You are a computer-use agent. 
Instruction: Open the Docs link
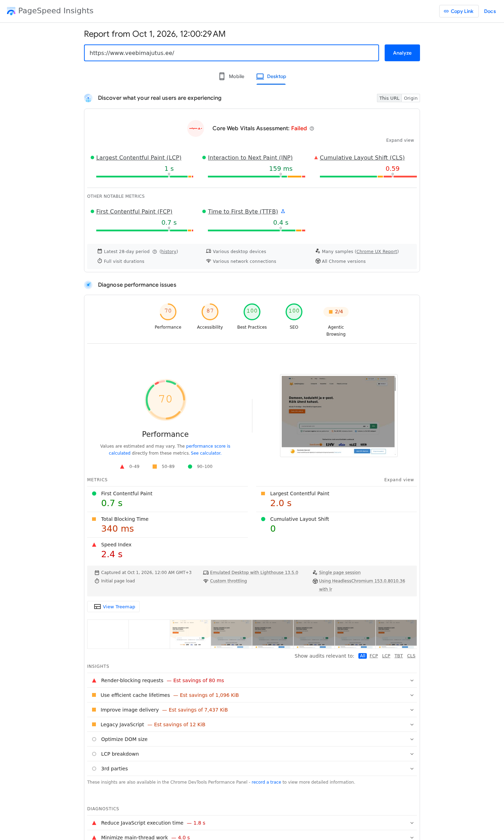490,11
